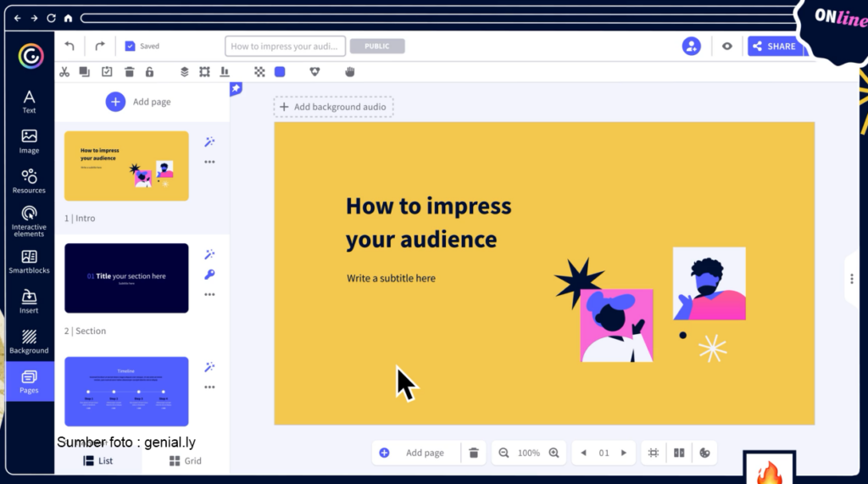Expand the right side panel handle
Image resolution: width=868 pixels, height=484 pixels.
[852, 279]
